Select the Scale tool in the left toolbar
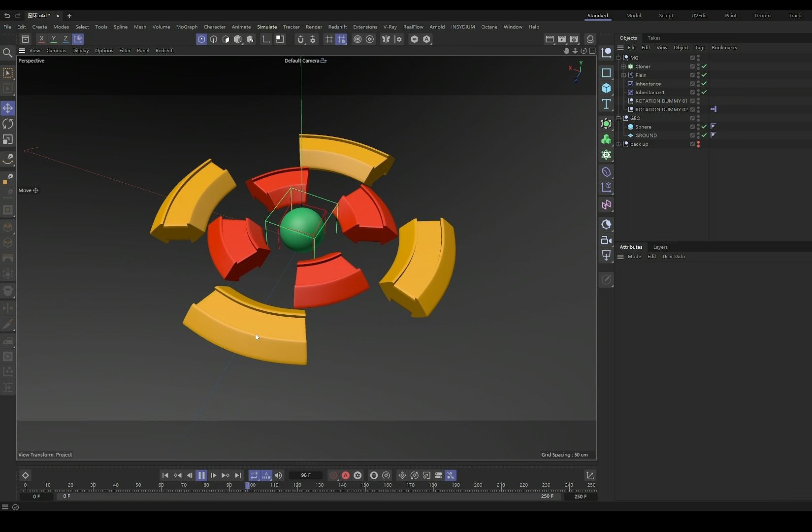This screenshot has width=812, height=532. click(x=8, y=139)
